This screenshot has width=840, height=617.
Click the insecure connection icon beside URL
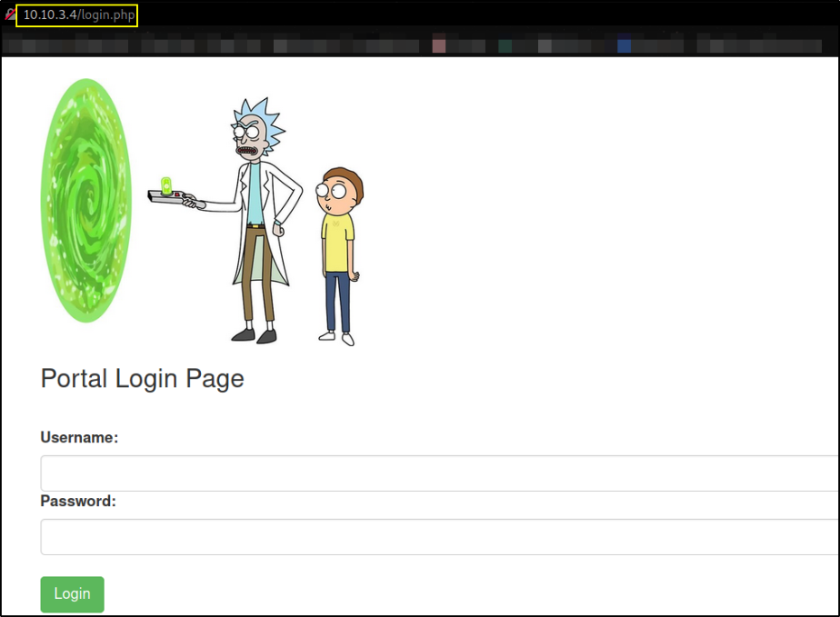pos(9,15)
